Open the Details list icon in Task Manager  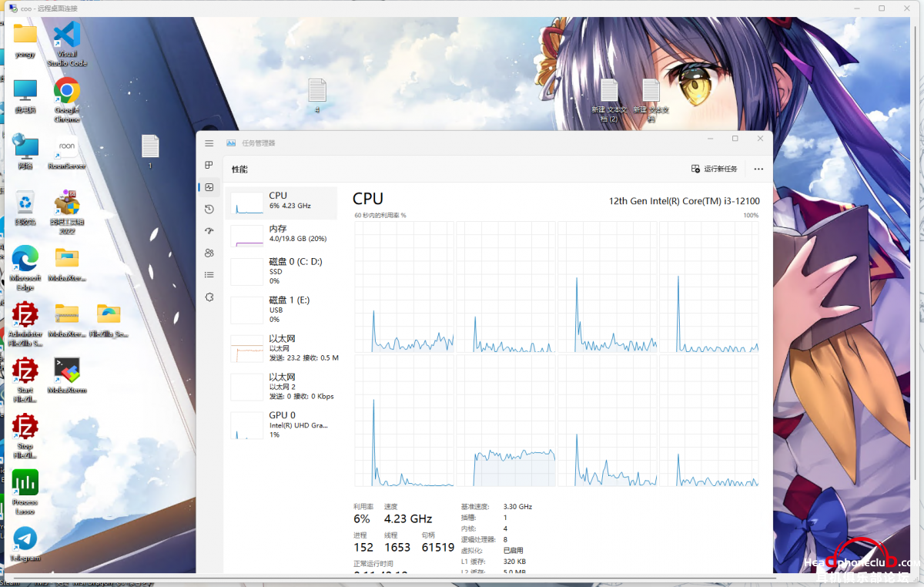tap(209, 275)
